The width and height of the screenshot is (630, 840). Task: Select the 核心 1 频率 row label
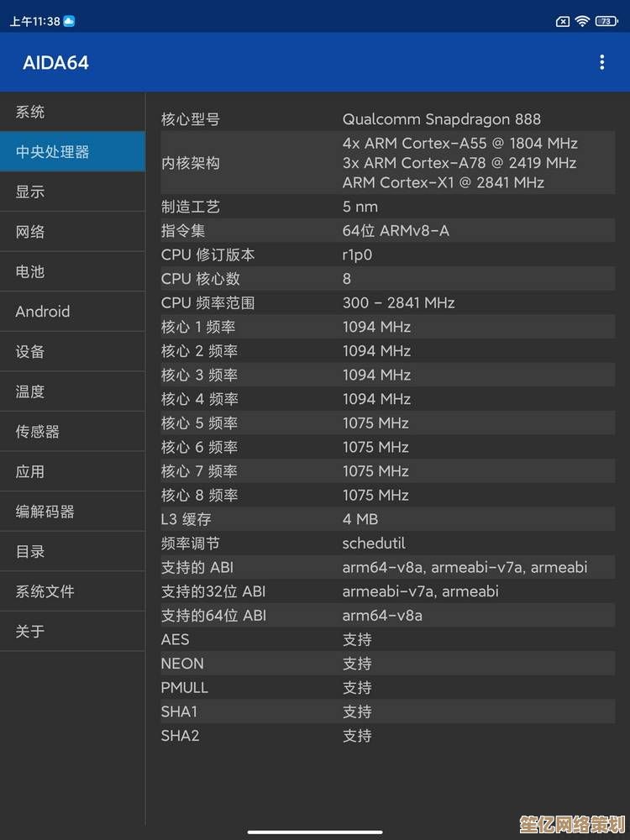[198, 327]
